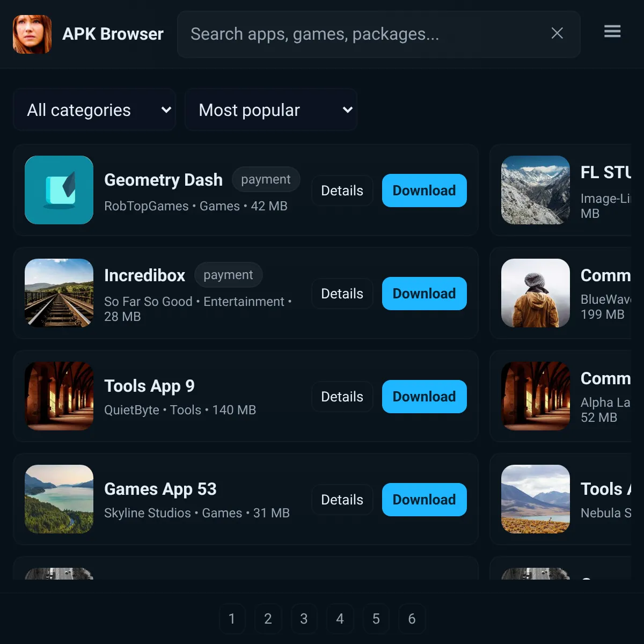Clear search with the X icon
The height and width of the screenshot is (644, 644).
[557, 33]
